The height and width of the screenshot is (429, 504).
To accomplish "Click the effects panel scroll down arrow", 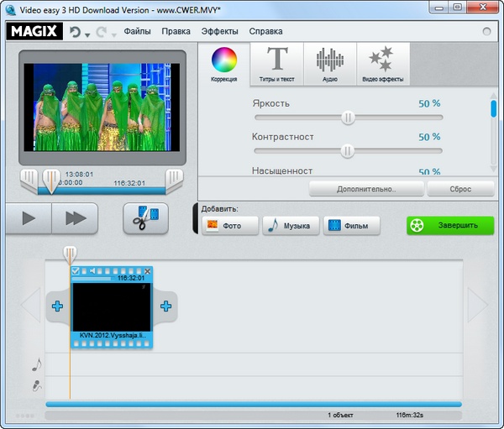I will click(493, 169).
